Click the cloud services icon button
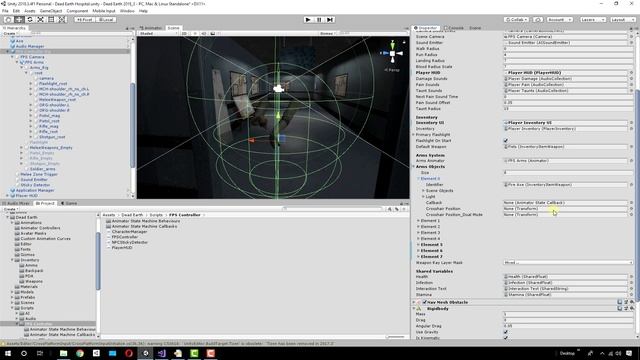Image resolution: width=640 pixels, height=360 pixels. click(x=538, y=20)
